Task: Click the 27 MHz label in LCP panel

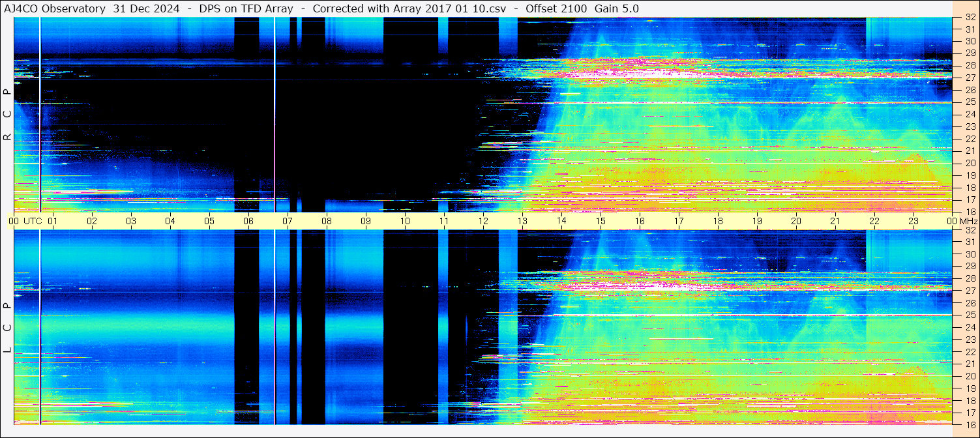Action: point(970,291)
